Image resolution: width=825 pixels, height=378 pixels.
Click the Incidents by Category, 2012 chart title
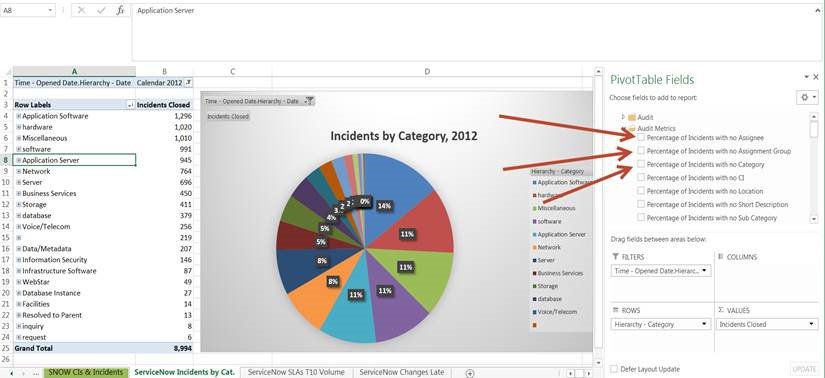point(404,136)
